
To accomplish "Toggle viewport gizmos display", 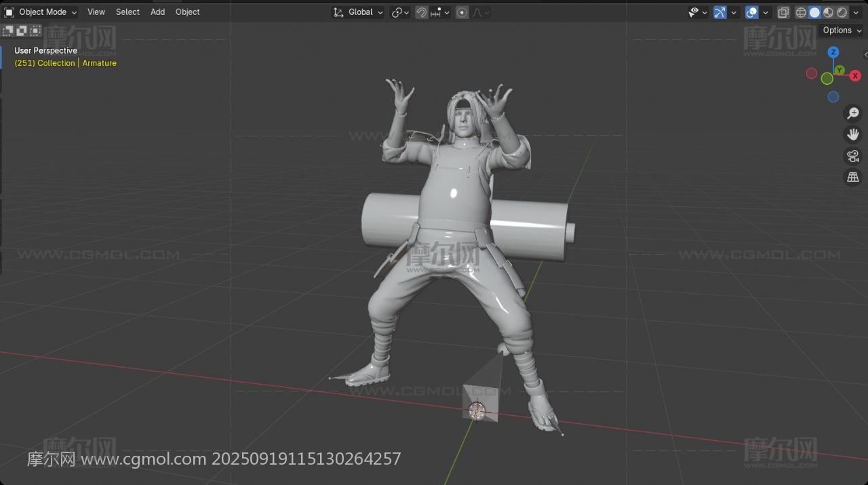I will pos(720,12).
